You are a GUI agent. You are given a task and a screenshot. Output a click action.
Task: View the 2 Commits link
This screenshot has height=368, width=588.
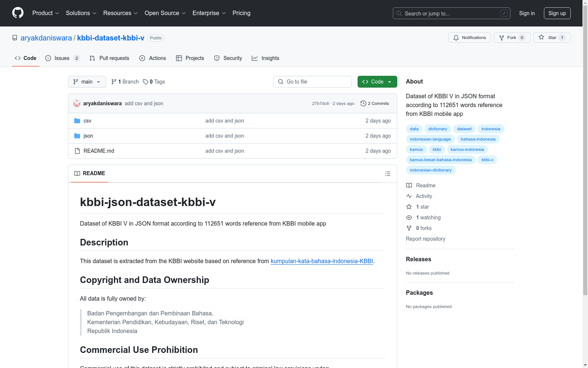point(375,103)
